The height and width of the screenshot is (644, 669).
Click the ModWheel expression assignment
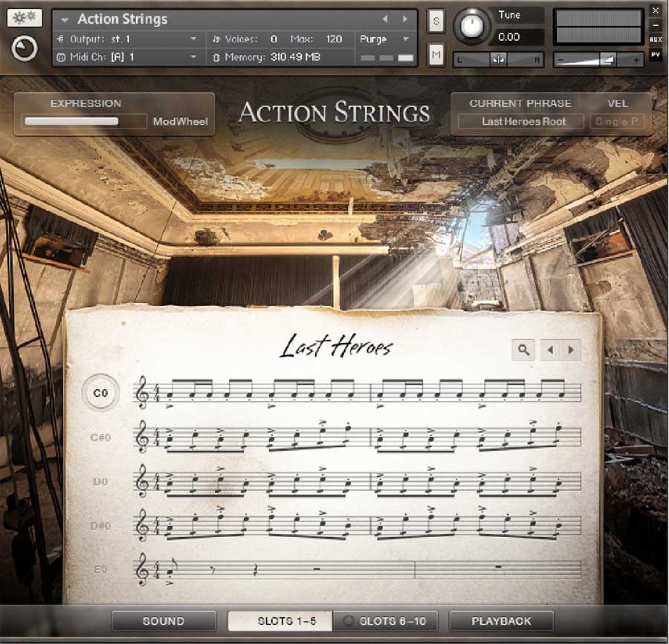181,122
